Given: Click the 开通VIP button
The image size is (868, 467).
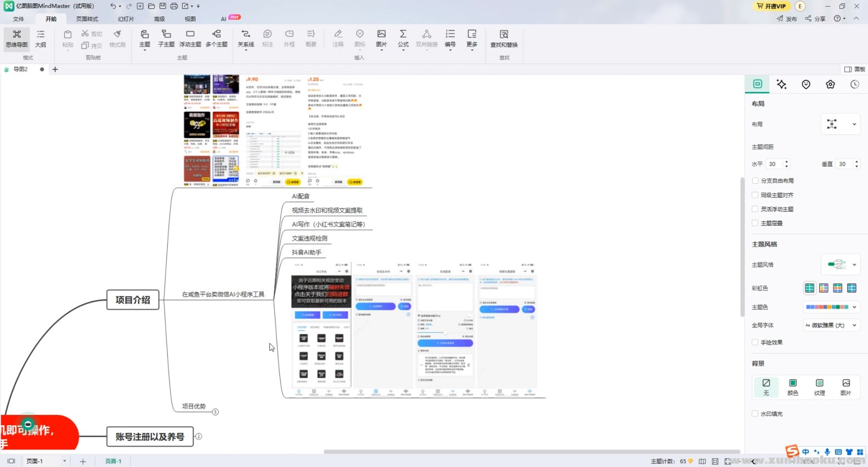Looking at the screenshot, I should coord(771,6).
